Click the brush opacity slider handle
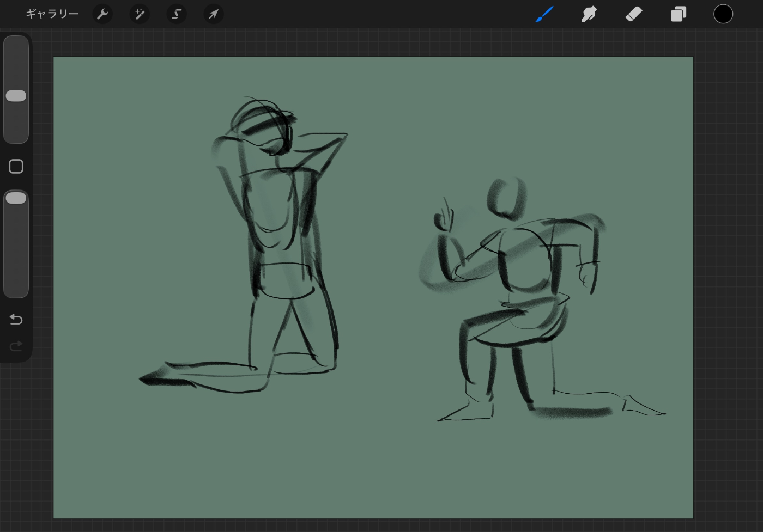 [x=16, y=198]
